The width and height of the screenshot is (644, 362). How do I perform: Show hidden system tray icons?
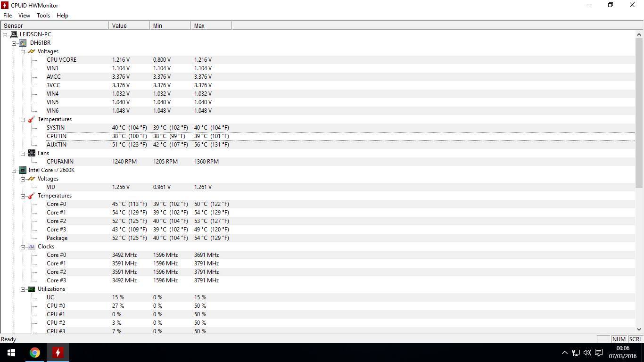pyautogui.click(x=564, y=353)
